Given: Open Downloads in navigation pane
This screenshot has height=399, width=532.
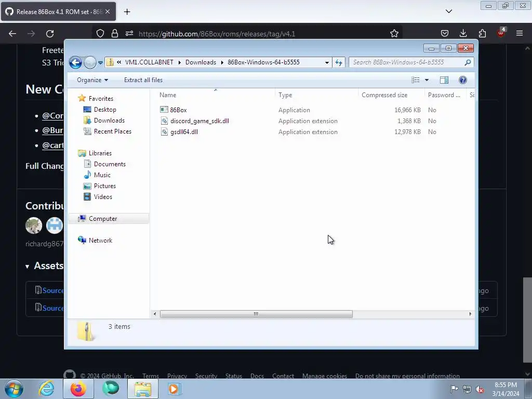Looking at the screenshot, I should 109,121.
